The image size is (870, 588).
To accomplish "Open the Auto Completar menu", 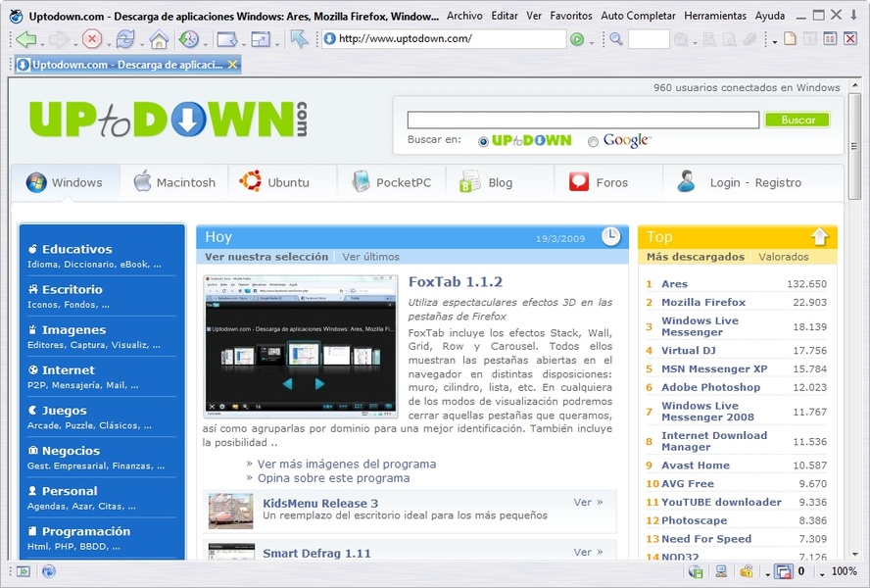I will click(x=638, y=16).
